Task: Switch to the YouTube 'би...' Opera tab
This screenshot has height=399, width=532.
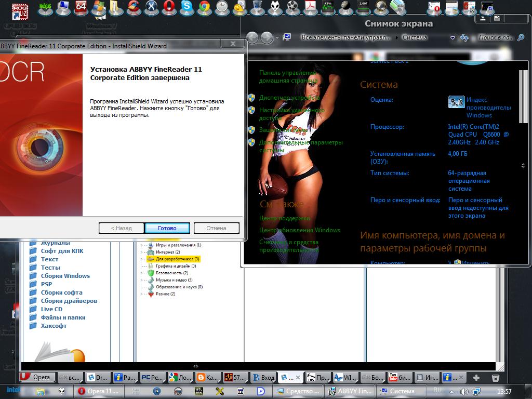Action: coord(400,377)
